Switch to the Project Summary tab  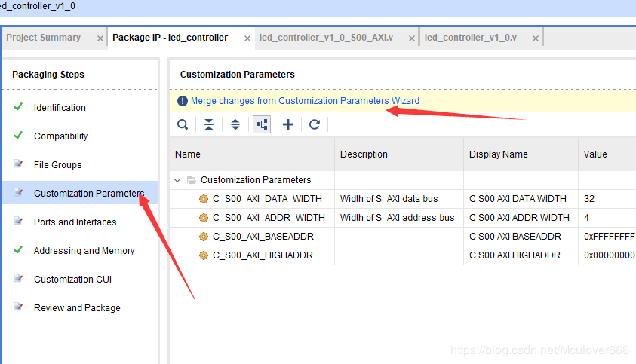[44, 38]
